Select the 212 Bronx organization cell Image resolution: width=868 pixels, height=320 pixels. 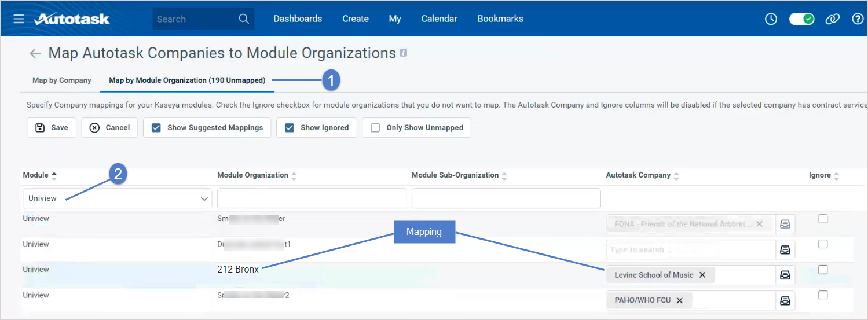coord(238,270)
